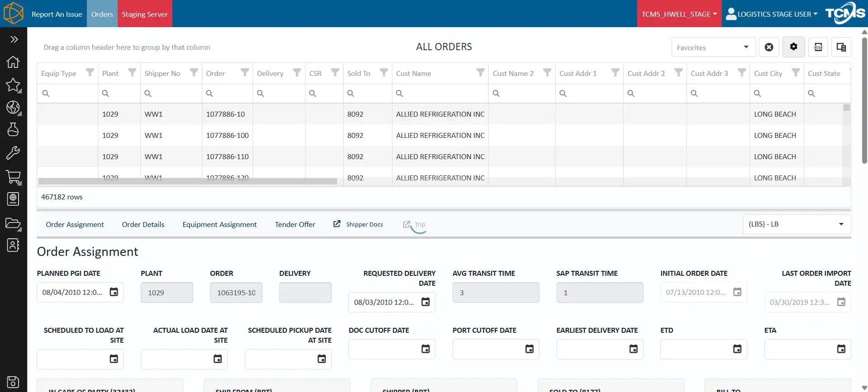Expand the sidebar with double-chevron icon
Viewport: 868px width, 392px height.
click(x=14, y=39)
